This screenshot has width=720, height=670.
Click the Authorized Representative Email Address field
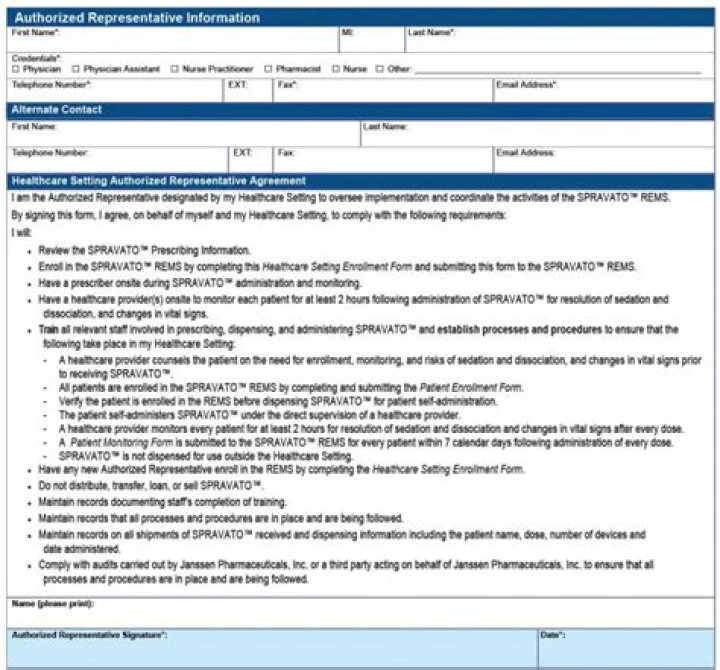pos(603,94)
